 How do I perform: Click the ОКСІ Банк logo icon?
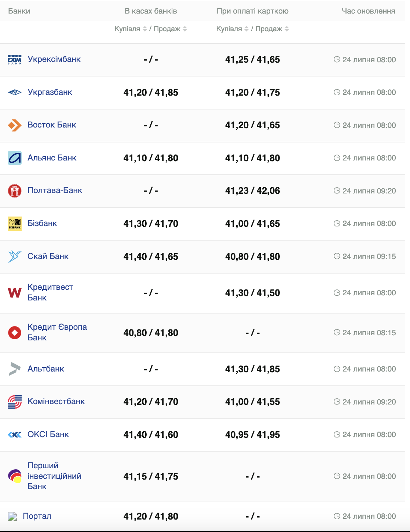(x=15, y=435)
